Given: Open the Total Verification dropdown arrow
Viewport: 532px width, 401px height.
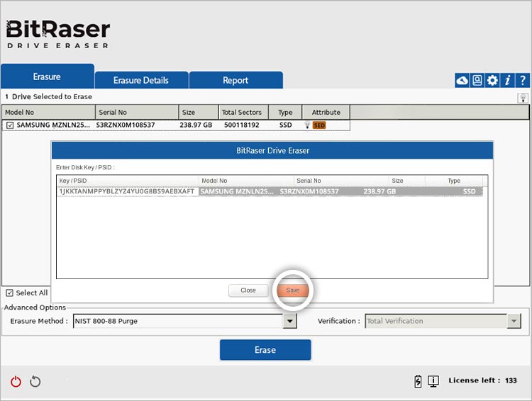Looking at the screenshot, I should [514, 321].
